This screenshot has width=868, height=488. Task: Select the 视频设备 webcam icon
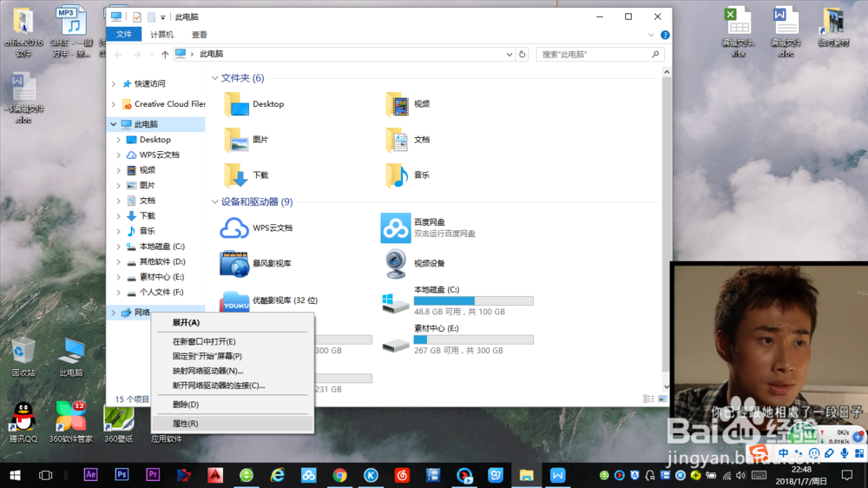coord(396,264)
